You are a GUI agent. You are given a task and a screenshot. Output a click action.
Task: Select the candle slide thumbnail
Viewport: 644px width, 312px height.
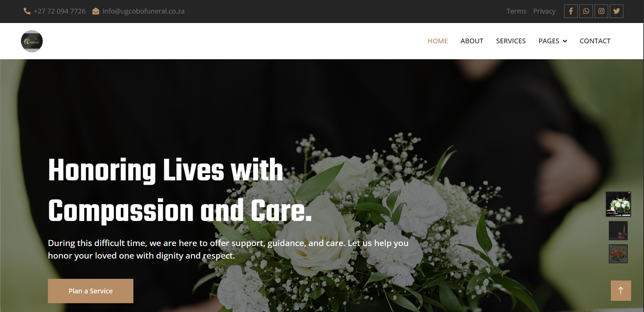618,230
